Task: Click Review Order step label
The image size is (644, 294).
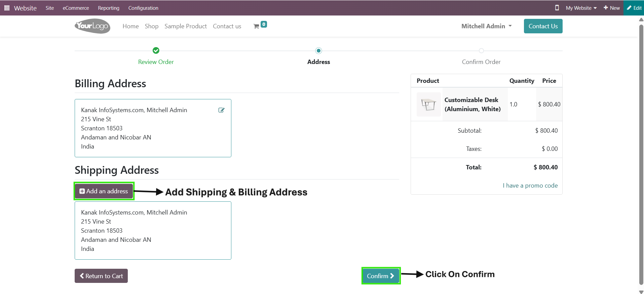Action: tap(156, 62)
